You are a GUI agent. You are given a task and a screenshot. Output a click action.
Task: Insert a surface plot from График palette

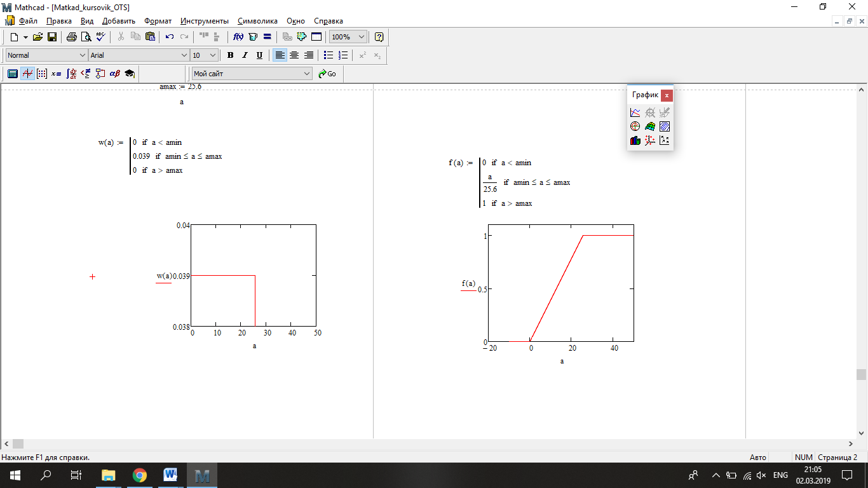tap(649, 126)
